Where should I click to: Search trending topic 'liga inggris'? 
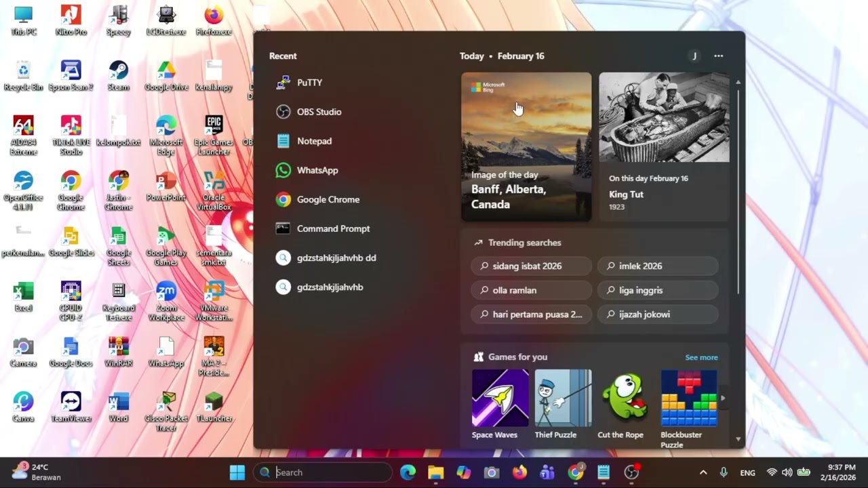click(x=658, y=290)
